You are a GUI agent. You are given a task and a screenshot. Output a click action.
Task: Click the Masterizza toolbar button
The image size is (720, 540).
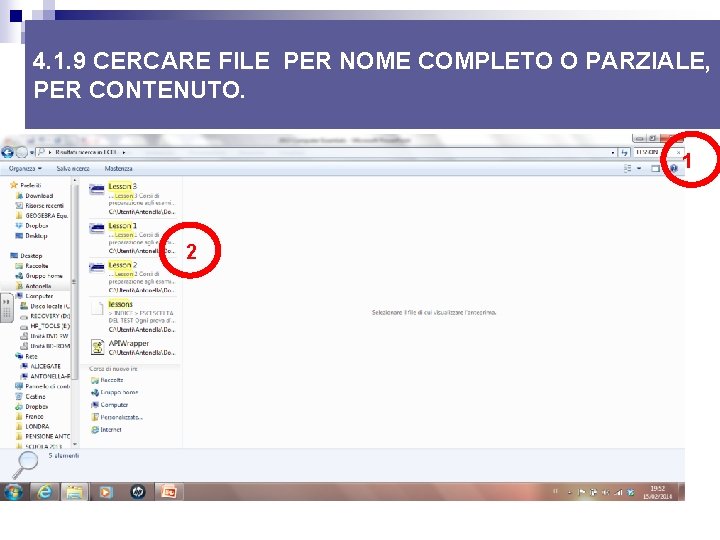tap(118, 169)
